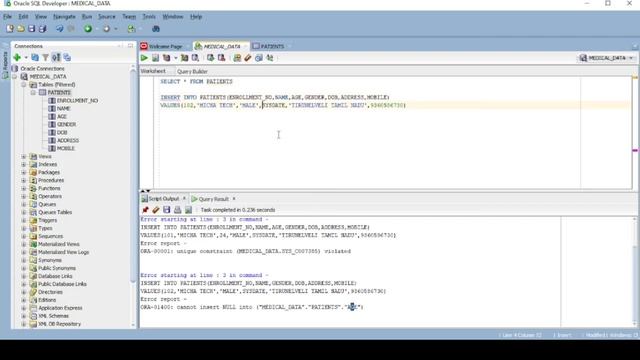Click the Open folder toolbar icon

[x=21, y=29]
